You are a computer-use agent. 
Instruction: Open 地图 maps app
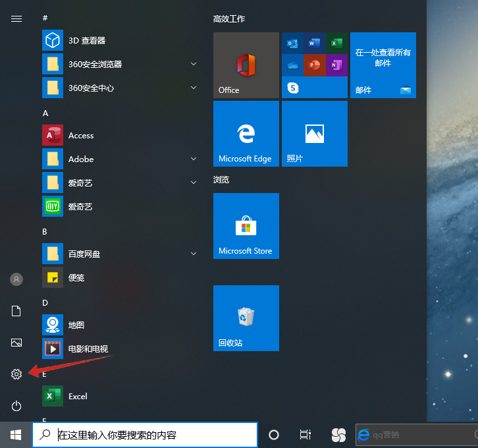click(x=120, y=325)
